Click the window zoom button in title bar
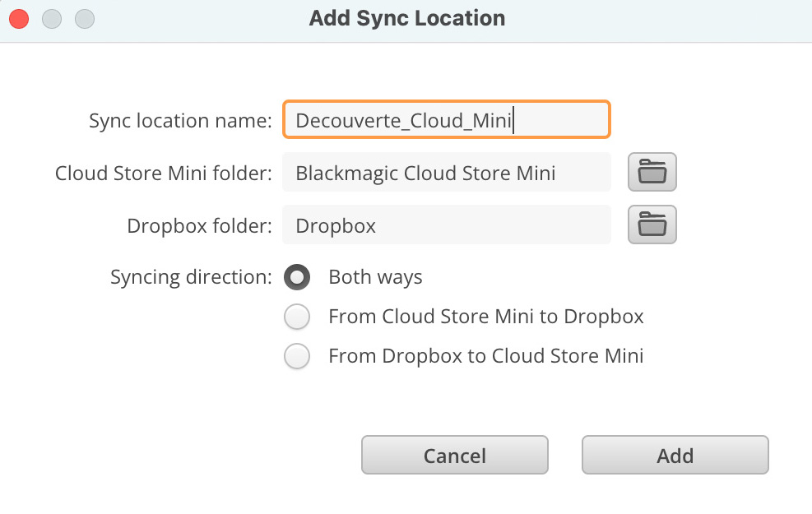 85,18
